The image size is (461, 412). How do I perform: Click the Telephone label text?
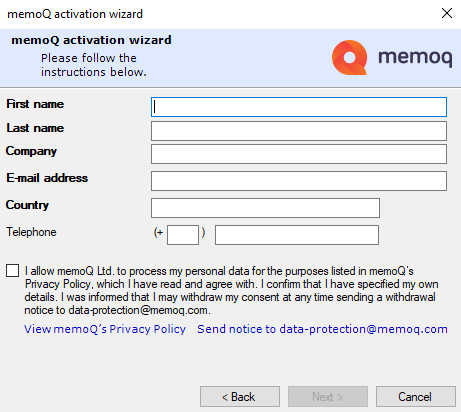[x=31, y=232]
